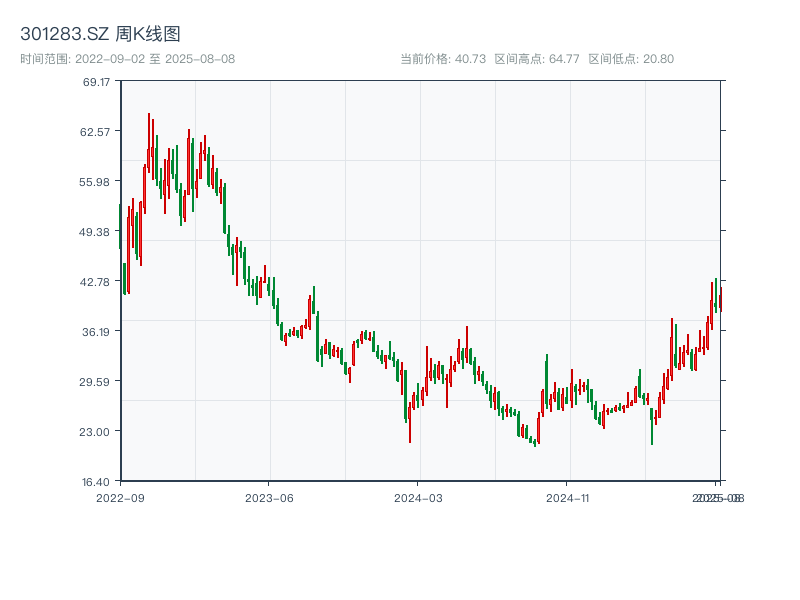Click the tallest candlestick at the chart's peak

click(149, 140)
